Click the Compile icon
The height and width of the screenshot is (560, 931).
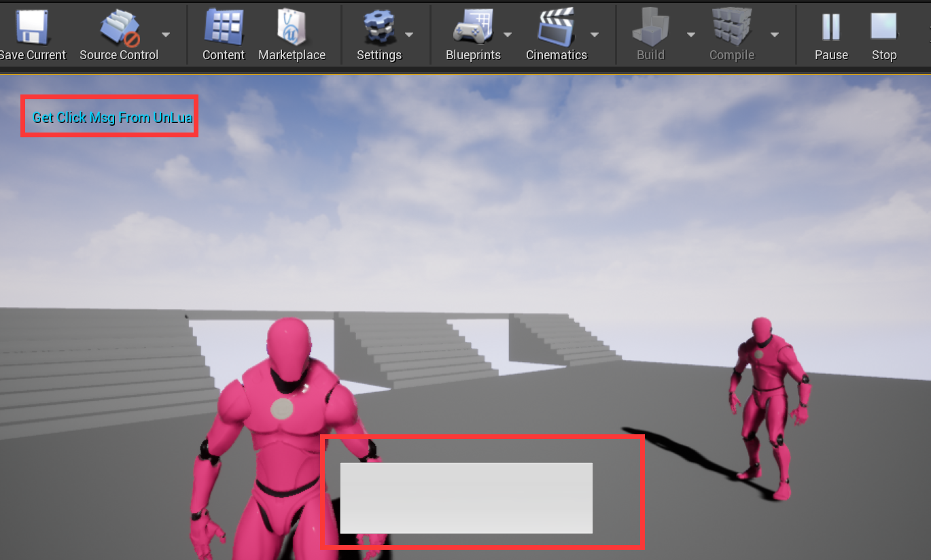(731, 27)
